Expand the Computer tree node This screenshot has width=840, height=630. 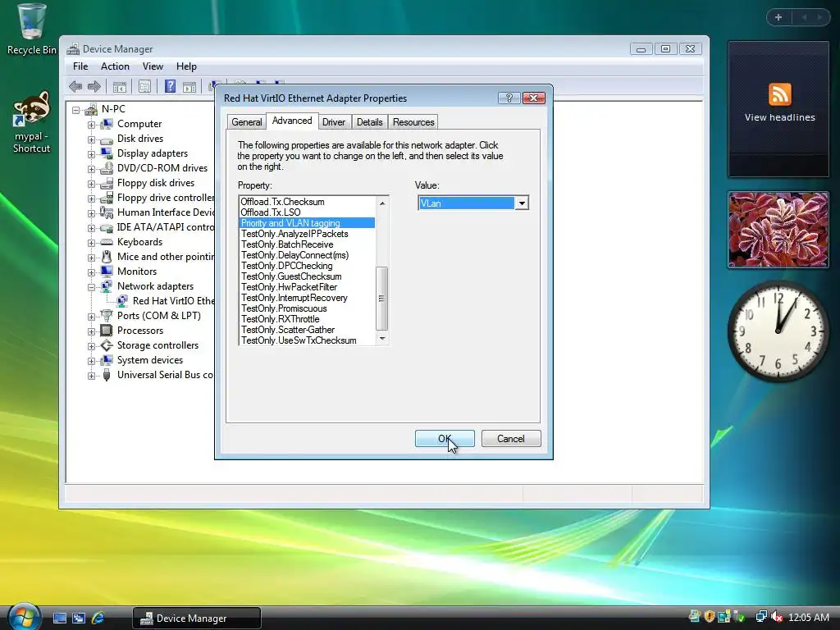92,125
